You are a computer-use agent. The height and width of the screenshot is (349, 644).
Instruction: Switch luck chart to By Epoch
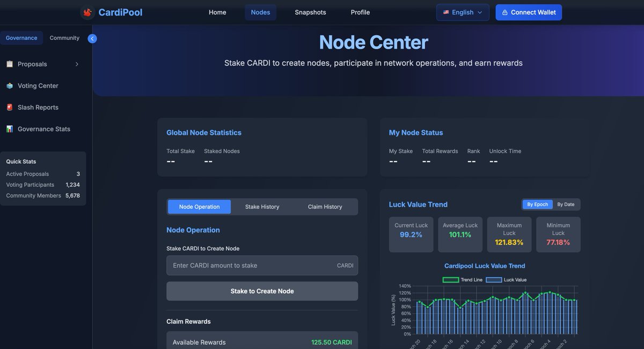click(x=537, y=205)
